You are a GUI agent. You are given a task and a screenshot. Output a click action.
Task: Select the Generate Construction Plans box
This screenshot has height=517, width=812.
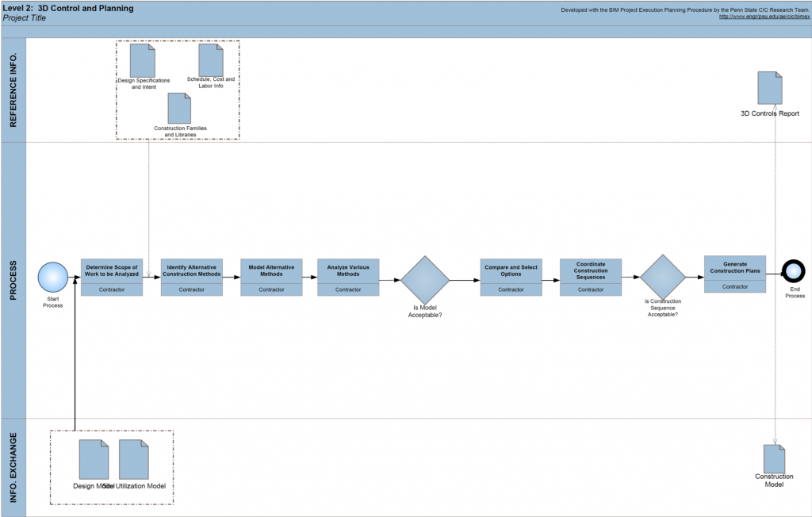(735, 274)
